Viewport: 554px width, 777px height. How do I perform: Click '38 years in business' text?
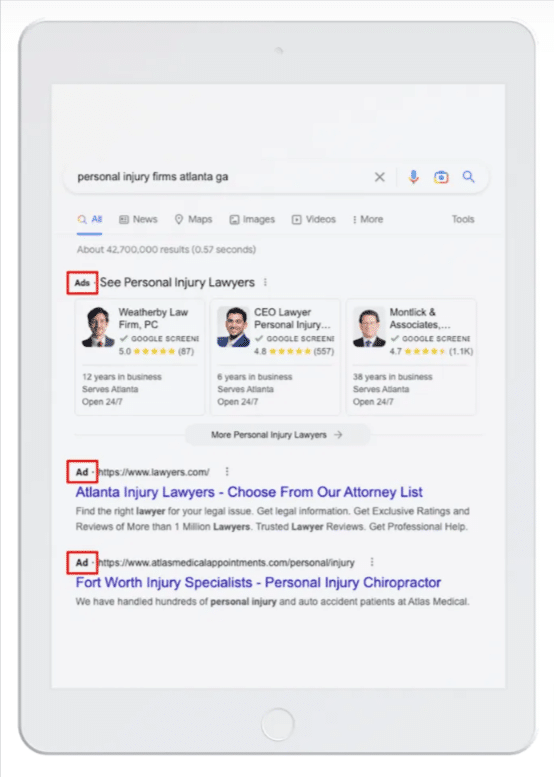click(x=392, y=377)
